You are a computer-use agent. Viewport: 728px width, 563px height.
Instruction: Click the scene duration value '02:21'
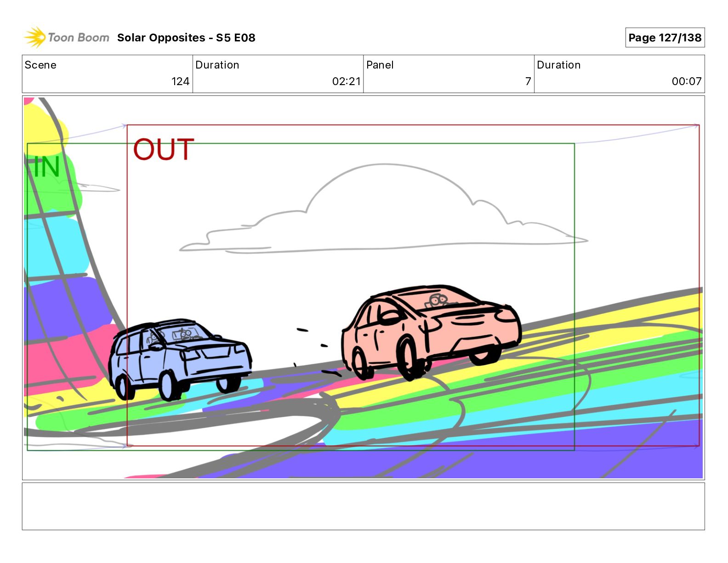[347, 81]
